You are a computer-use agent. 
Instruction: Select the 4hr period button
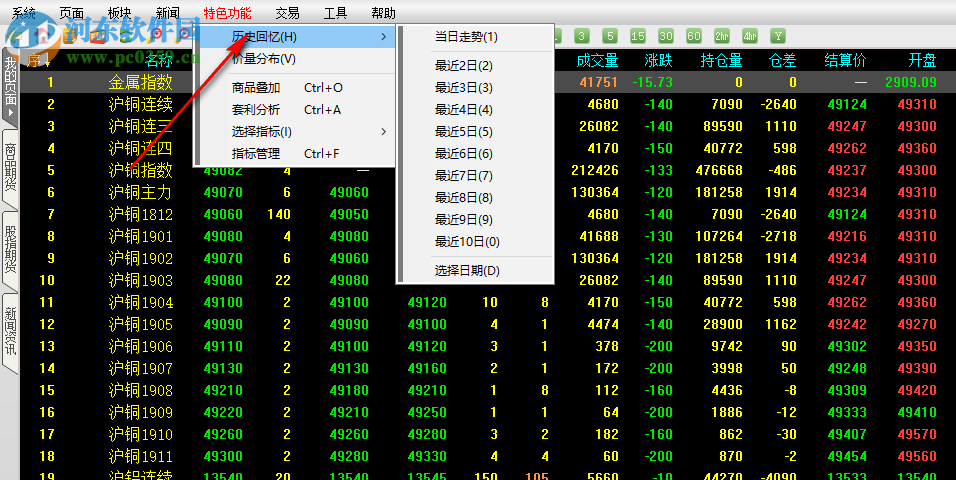pyautogui.click(x=750, y=36)
